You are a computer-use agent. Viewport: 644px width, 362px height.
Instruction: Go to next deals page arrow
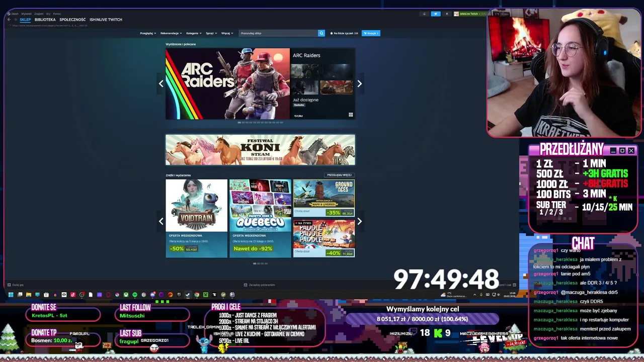[x=359, y=221]
